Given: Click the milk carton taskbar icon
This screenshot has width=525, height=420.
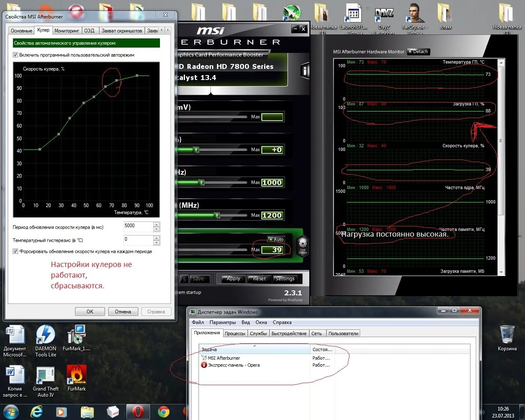Looking at the screenshot, I should (113, 412).
